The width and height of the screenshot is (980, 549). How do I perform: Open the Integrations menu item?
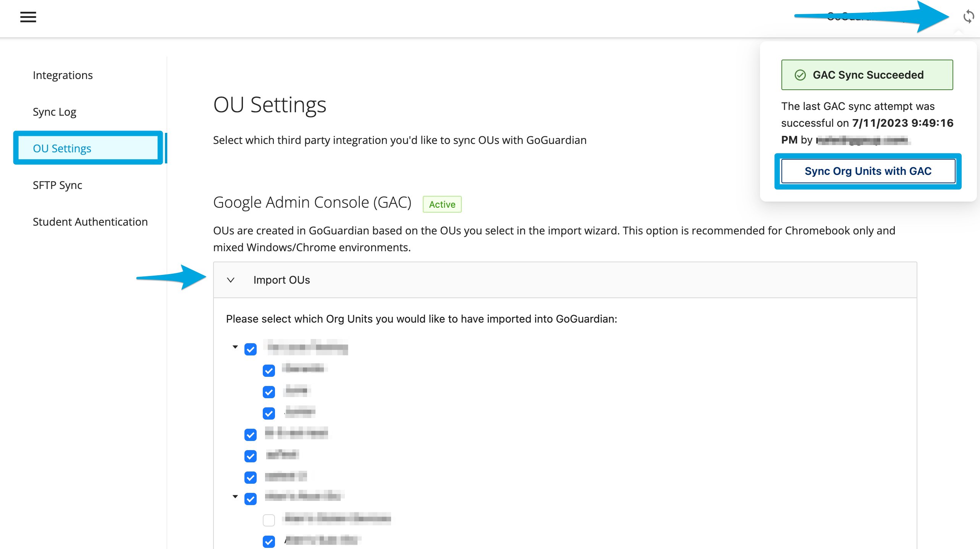click(x=63, y=75)
